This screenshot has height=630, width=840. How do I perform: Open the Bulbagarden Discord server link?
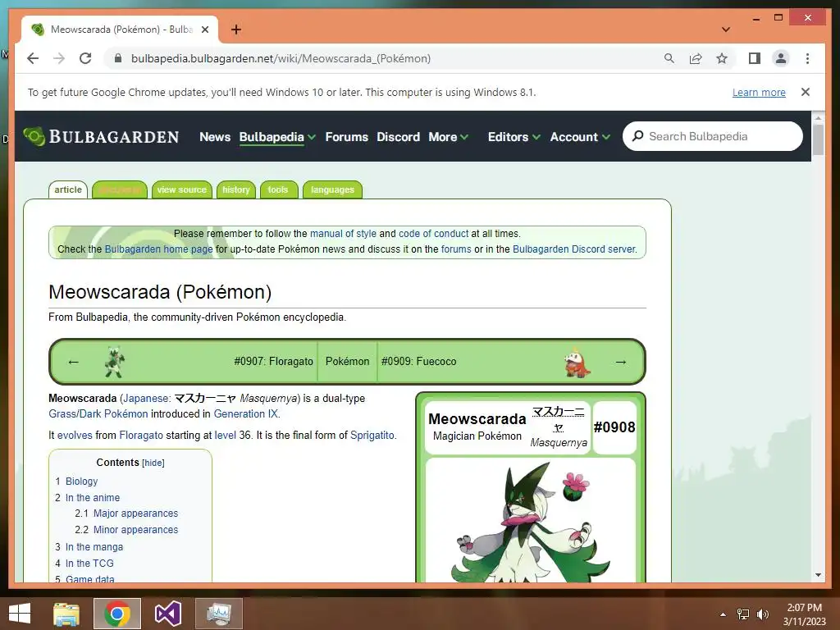click(x=574, y=249)
